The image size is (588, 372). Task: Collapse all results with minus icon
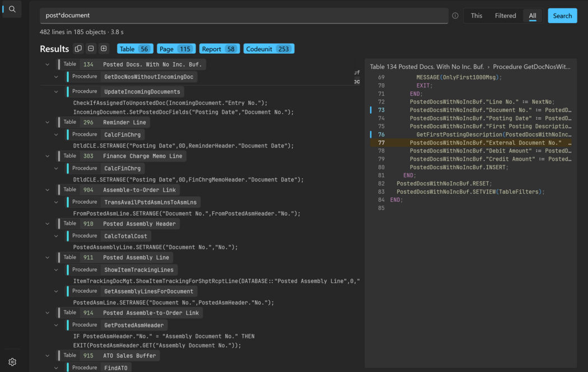point(91,49)
